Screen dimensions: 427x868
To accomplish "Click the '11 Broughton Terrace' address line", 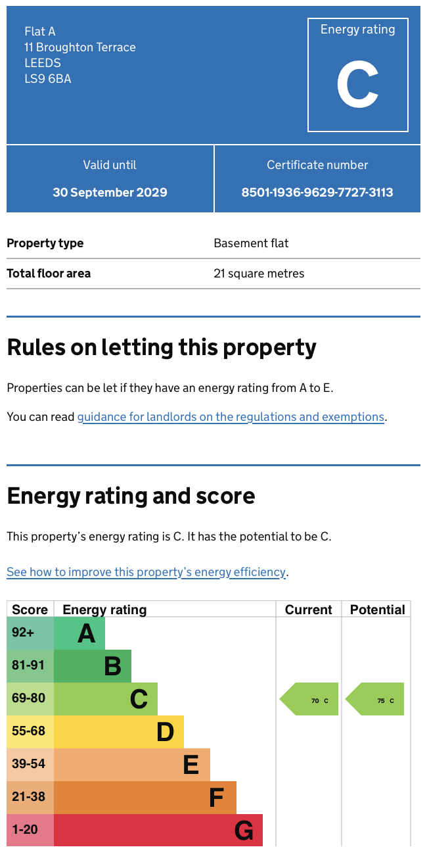I will (x=80, y=47).
